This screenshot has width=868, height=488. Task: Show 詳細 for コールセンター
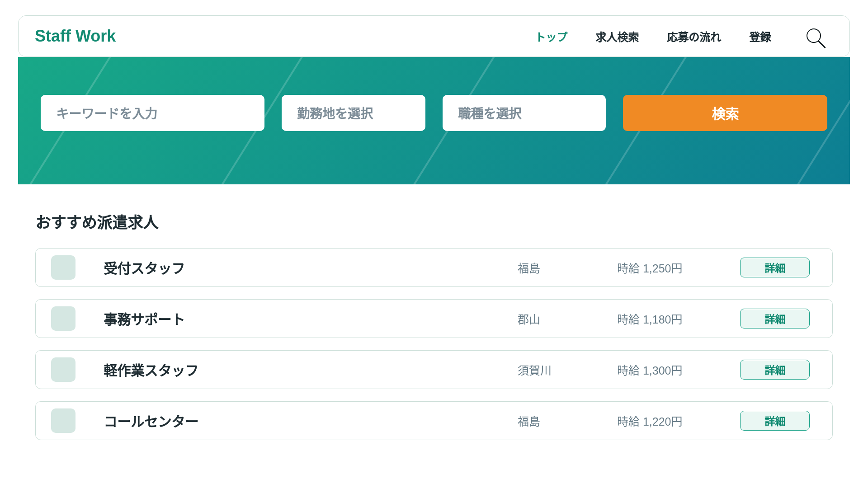tap(775, 421)
